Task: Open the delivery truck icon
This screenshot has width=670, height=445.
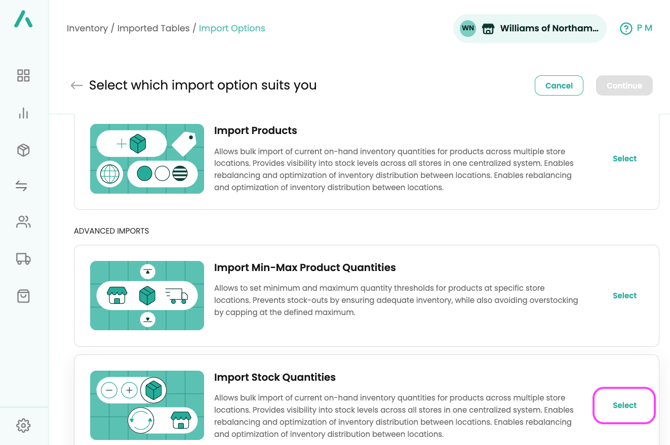Action: coord(23,259)
